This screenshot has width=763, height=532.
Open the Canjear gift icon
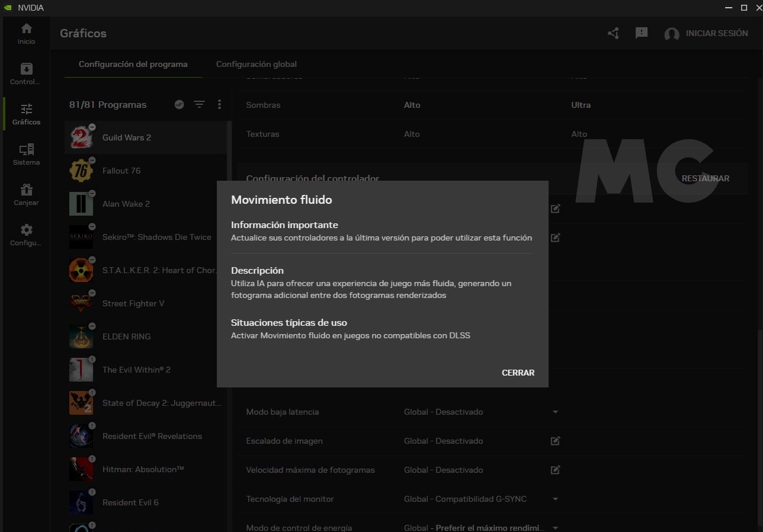[x=26, y=194]
